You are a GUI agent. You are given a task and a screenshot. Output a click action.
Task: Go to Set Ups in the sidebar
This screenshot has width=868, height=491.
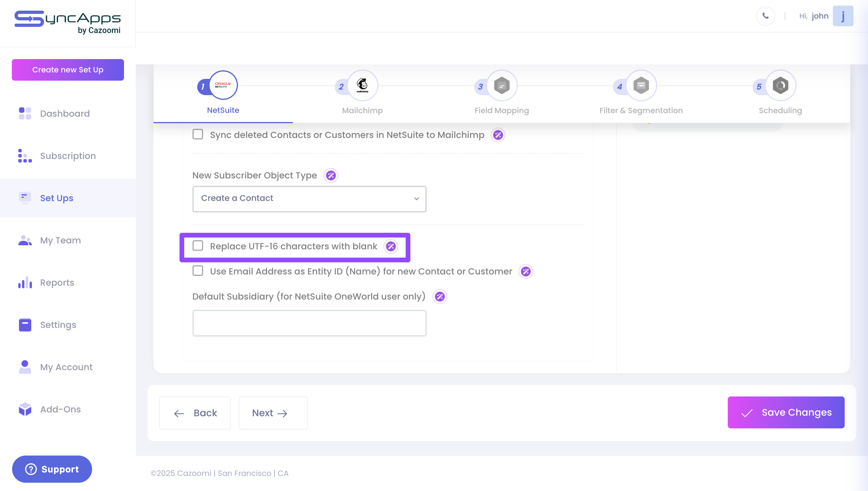point(57,198)
